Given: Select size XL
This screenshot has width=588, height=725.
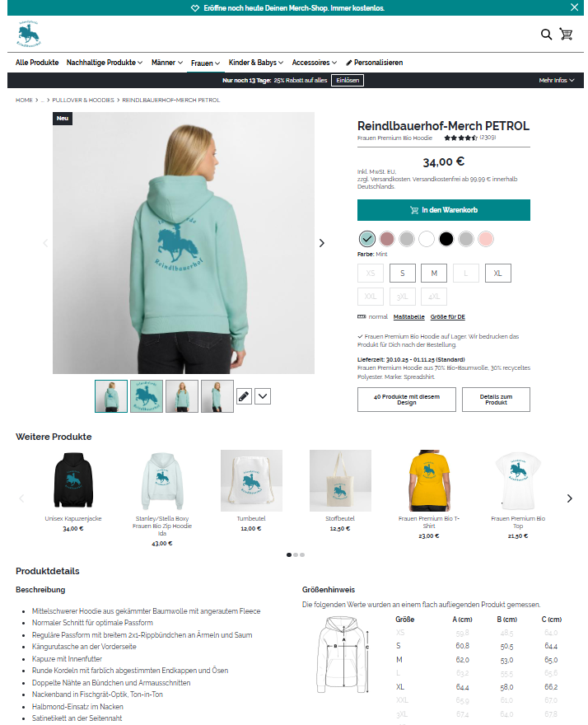Looking at the screenshot, I should (x=498, y=274).
